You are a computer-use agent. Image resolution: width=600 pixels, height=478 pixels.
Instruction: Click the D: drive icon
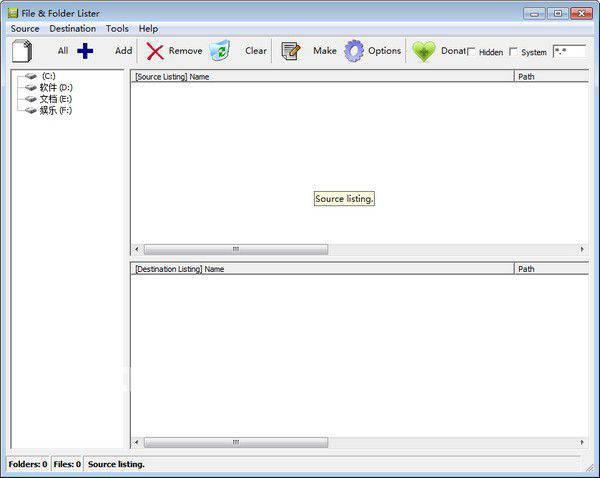coord(31,88)
